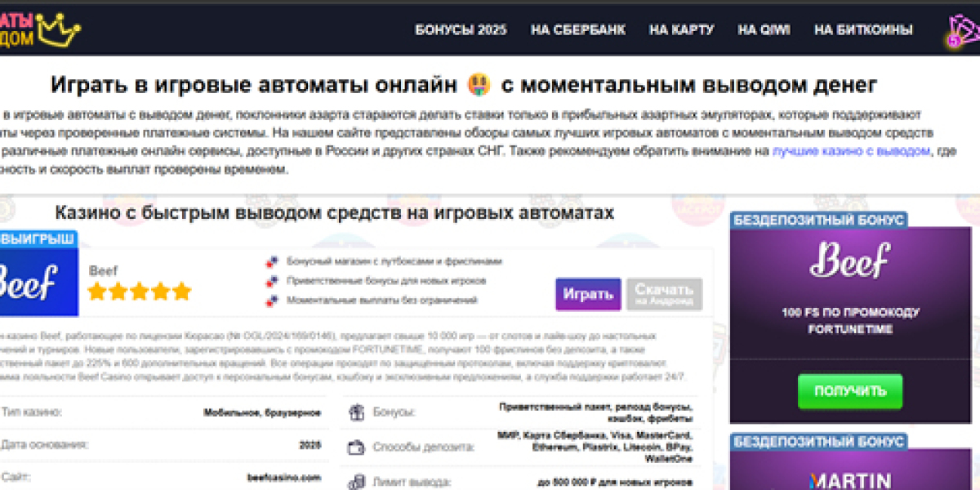Click the money-face emoji in the heading
The height and width of the screenshot is (490, 980).
coord(479,84)
